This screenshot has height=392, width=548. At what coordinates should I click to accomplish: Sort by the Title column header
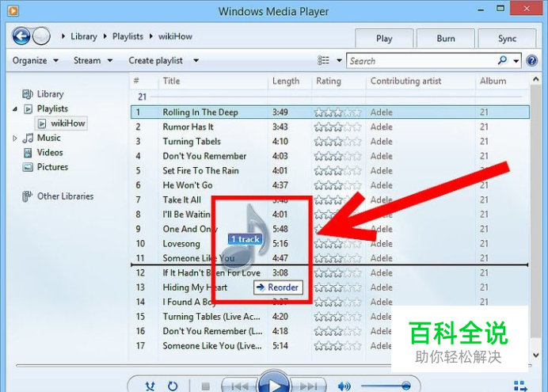[213, 81]
